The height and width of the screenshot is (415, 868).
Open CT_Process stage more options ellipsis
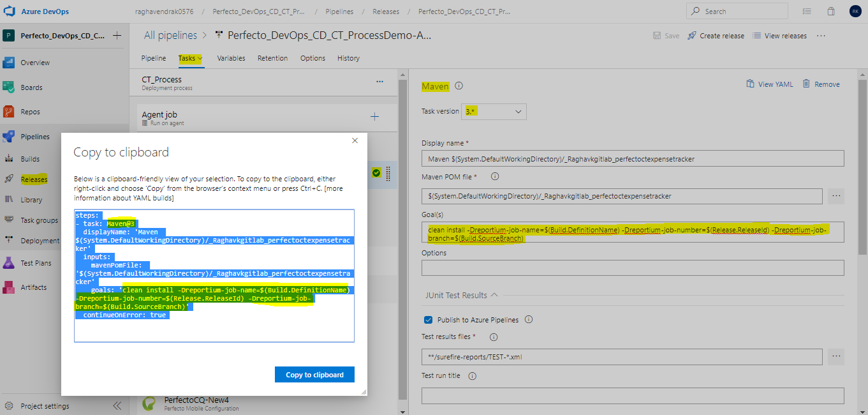tap(380, 82)
